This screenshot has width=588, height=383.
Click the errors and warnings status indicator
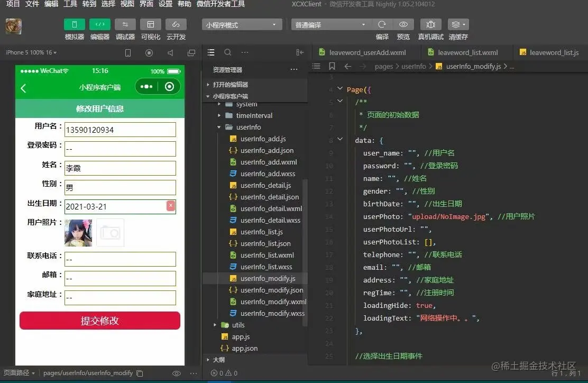pyautogui.click(x=224, y=373)
